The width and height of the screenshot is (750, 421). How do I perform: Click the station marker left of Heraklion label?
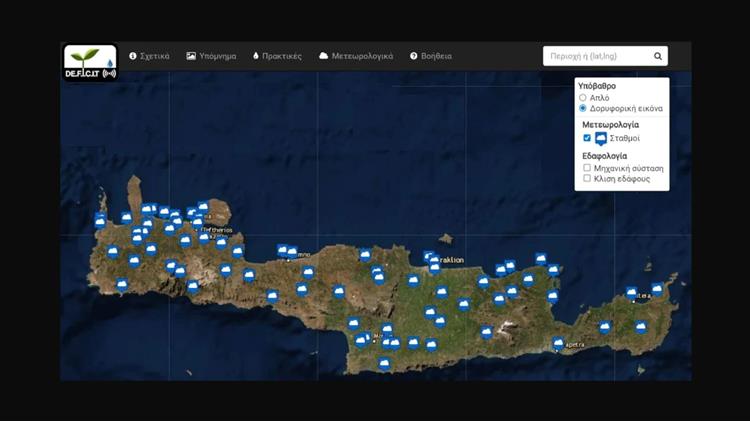428,257
